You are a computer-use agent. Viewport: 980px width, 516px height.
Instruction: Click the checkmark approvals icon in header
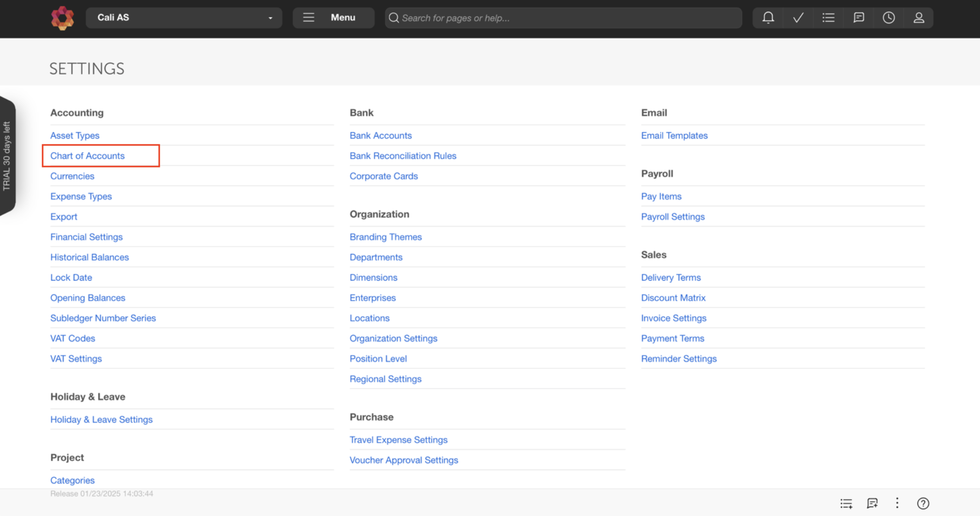798,17
